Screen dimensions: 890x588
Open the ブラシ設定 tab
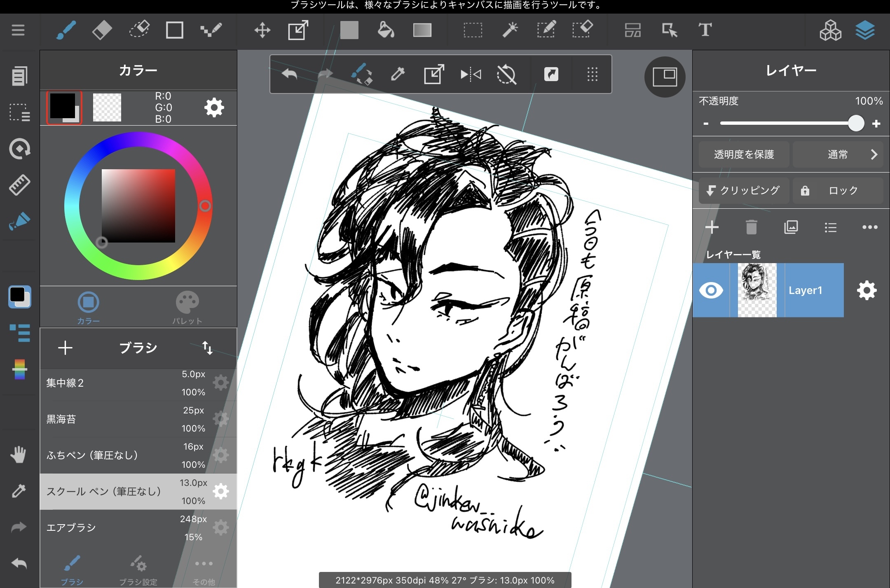pos(138,570)
